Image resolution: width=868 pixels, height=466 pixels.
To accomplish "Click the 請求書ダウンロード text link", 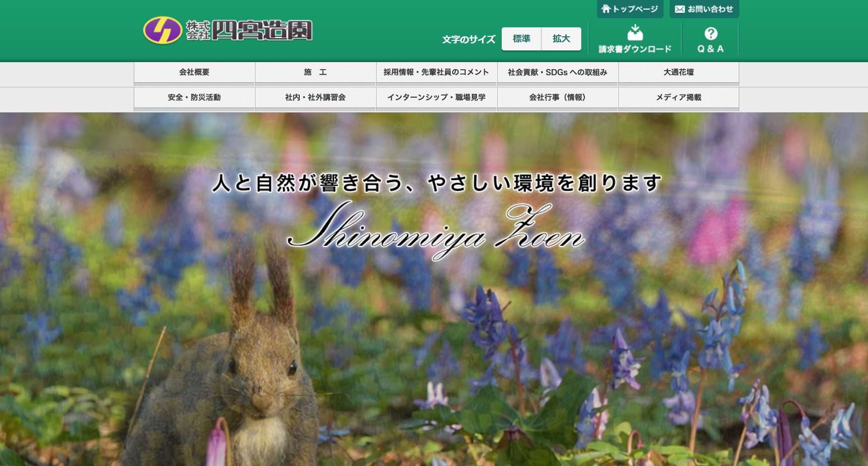I will point(635,49).
